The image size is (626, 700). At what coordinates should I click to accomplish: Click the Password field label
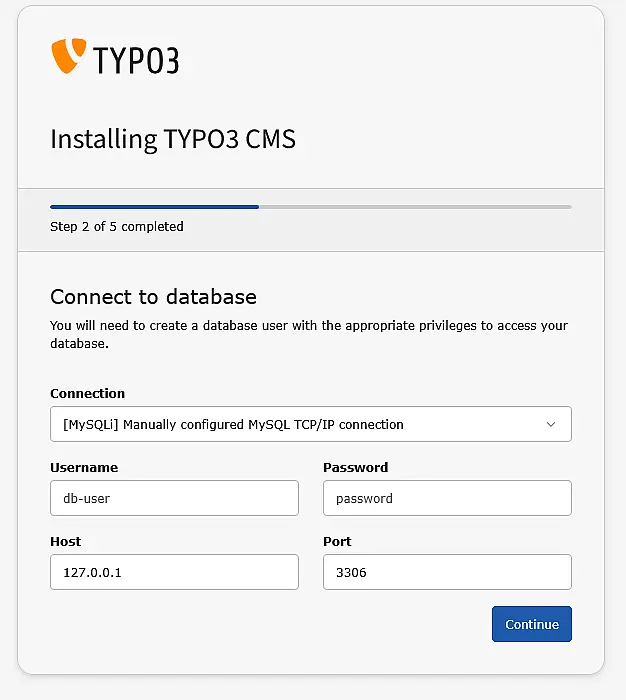tap(356, 467)
